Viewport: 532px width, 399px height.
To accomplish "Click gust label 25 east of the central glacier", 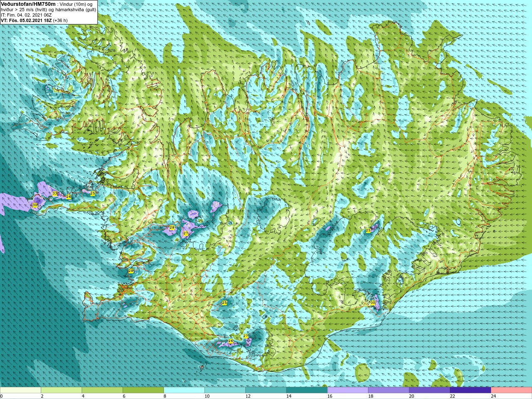I will click(368, 230).
